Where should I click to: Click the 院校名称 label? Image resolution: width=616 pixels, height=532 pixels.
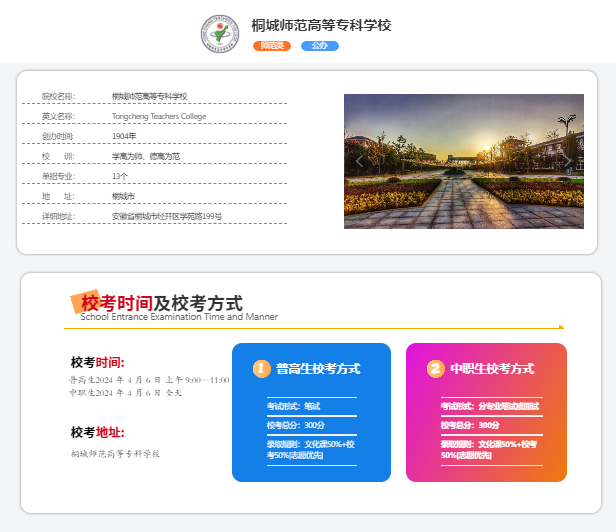[59, 96]
